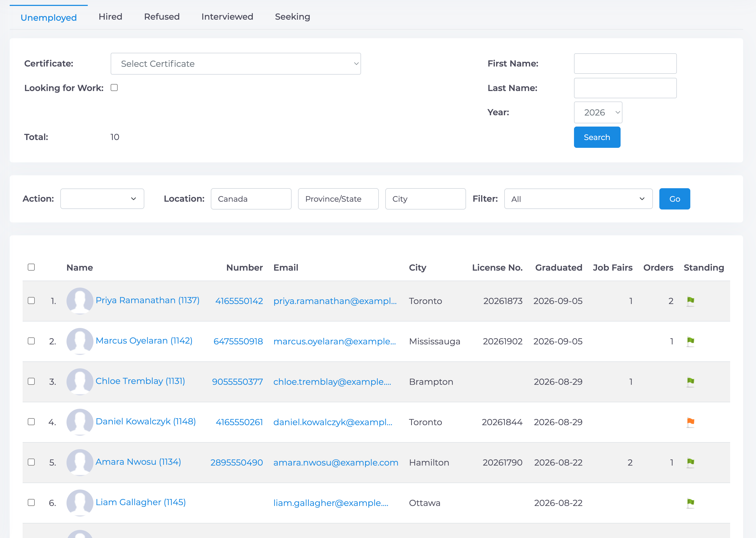Click the green standing flag for Priya Ramanathan
Viewport: 756px width, 538px height.
690,301
